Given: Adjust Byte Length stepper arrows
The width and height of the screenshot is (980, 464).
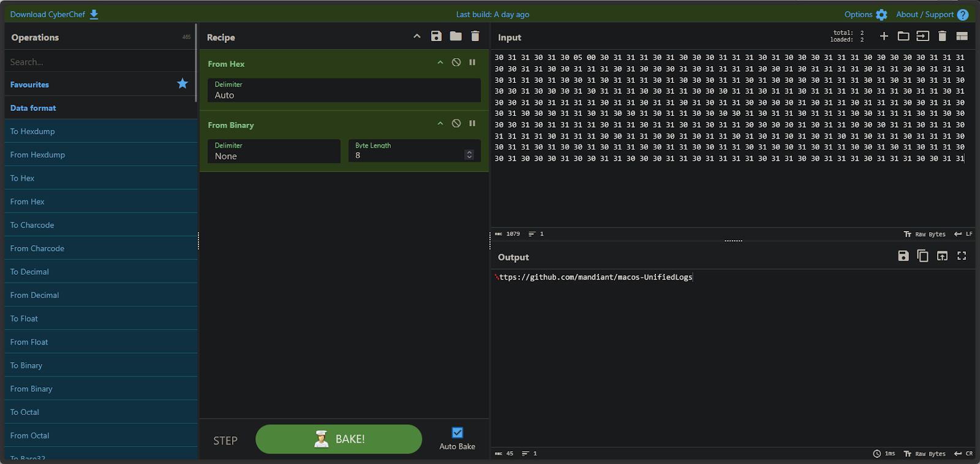Looking at the screenshot, I should point(469,155).
